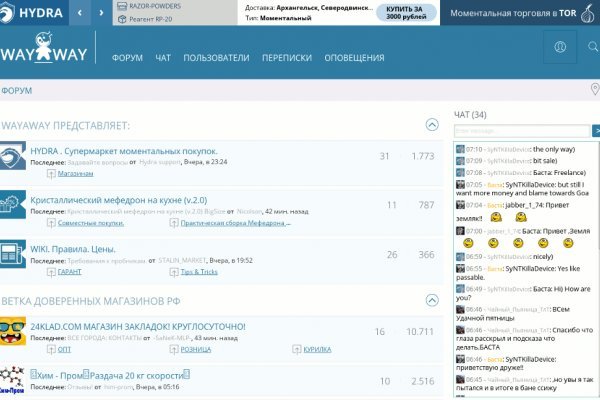
Task: Open the user profile icon in header
Action: point(560,47)
